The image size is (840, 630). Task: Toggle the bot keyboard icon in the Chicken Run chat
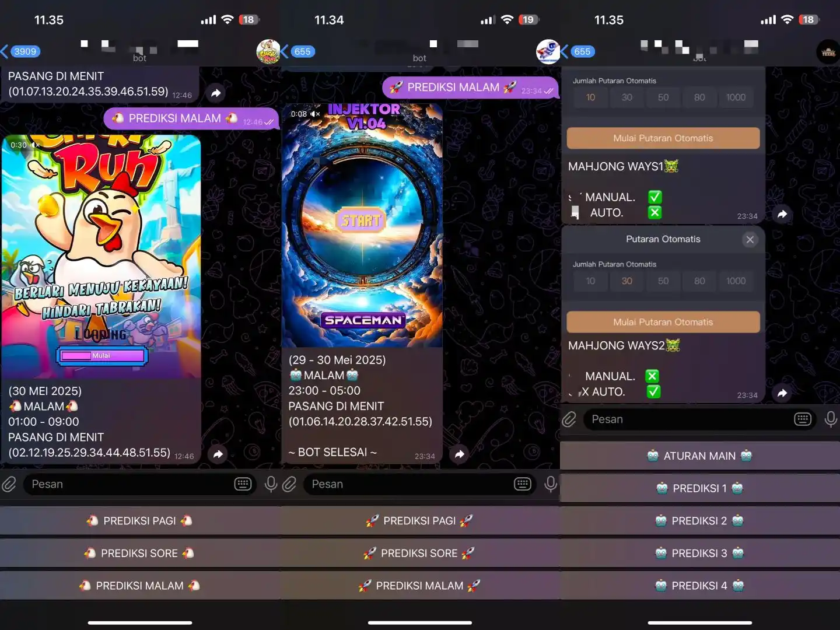coord(243,484)
